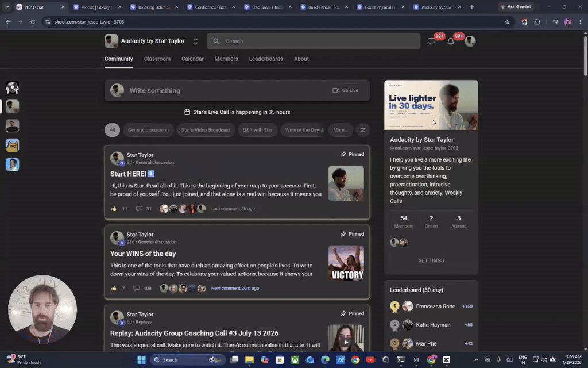Screen dimensions: 588x368
Task: Open SETTINGS in group panel
Action: pos(431,260)
